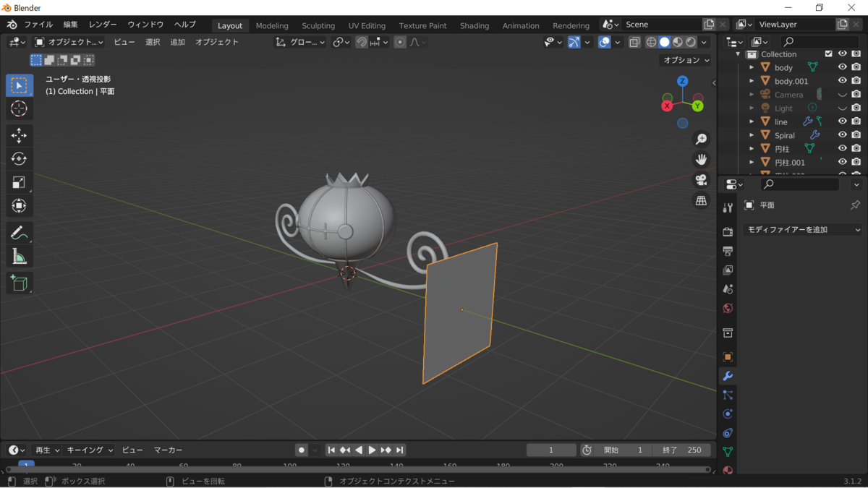Open the Object Mode dropdown
868x488 pixels.
(69, 42)
